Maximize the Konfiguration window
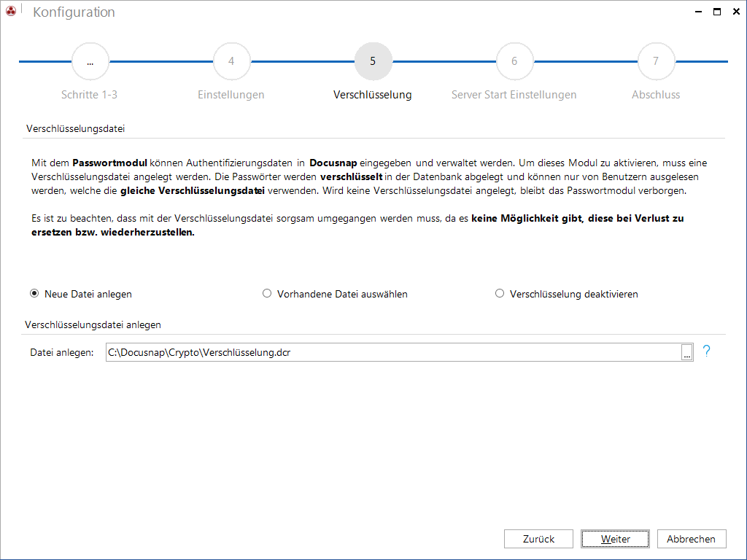747x560 pixels. coord(717,12)
